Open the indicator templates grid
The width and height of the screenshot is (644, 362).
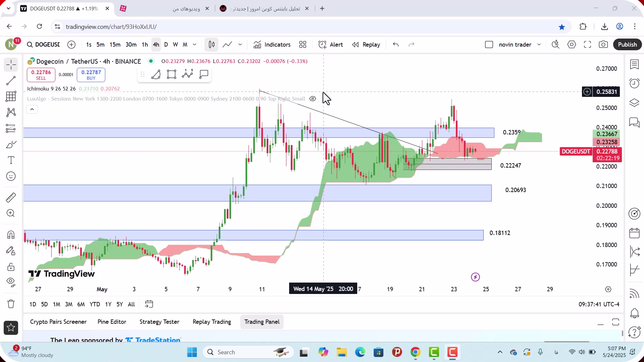(303, 45)
